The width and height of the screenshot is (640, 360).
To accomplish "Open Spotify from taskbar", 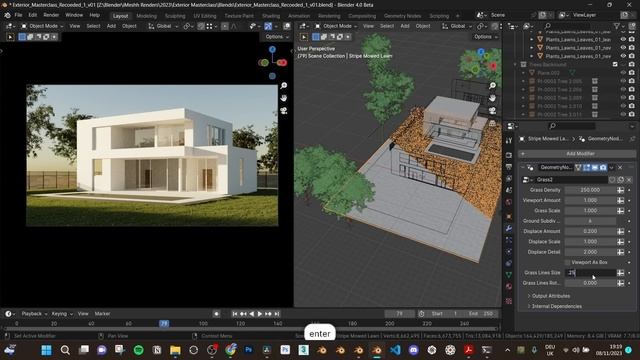I will click(138, 350).
